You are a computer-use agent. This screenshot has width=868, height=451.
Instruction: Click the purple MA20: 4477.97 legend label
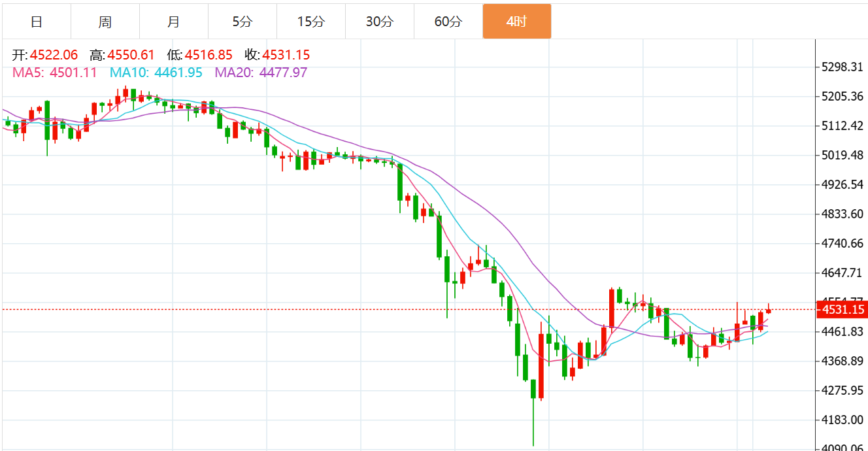[261, 73]
